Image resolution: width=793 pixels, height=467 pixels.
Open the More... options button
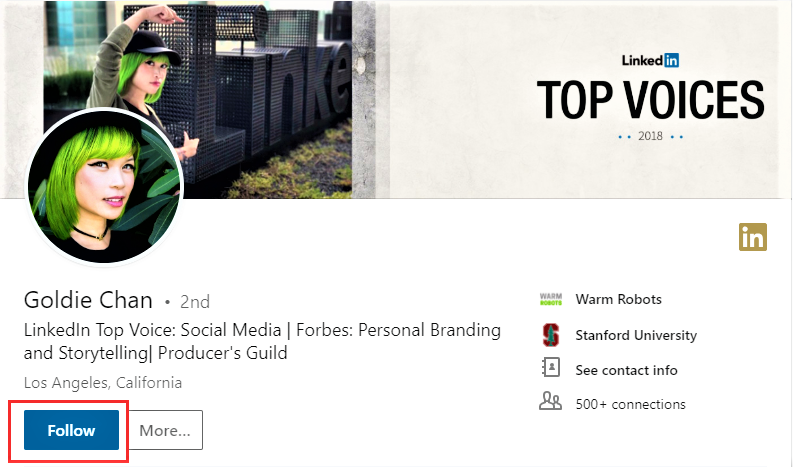[165, 430]
